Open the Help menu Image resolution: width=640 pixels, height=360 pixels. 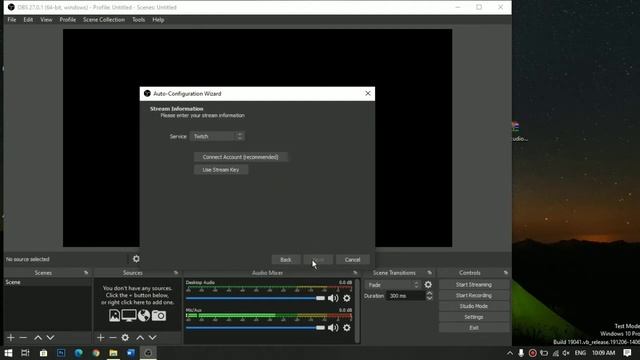click(158, 20)
